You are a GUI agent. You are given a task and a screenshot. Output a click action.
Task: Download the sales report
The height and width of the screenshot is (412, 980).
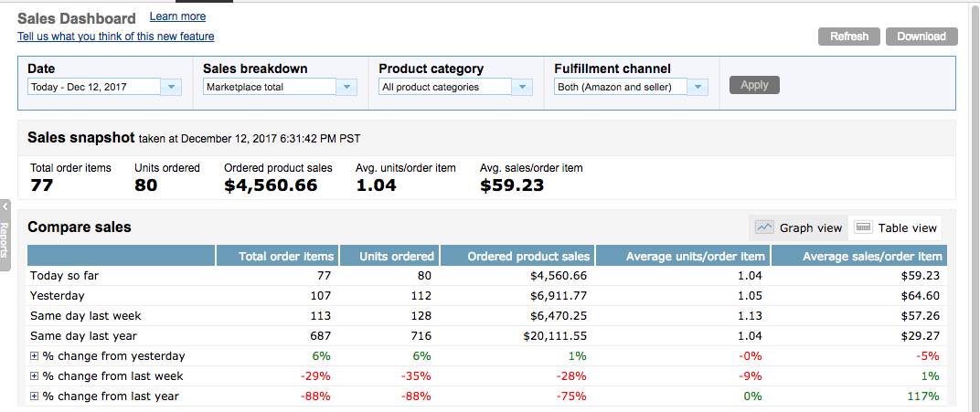click(x=921, y=37)
